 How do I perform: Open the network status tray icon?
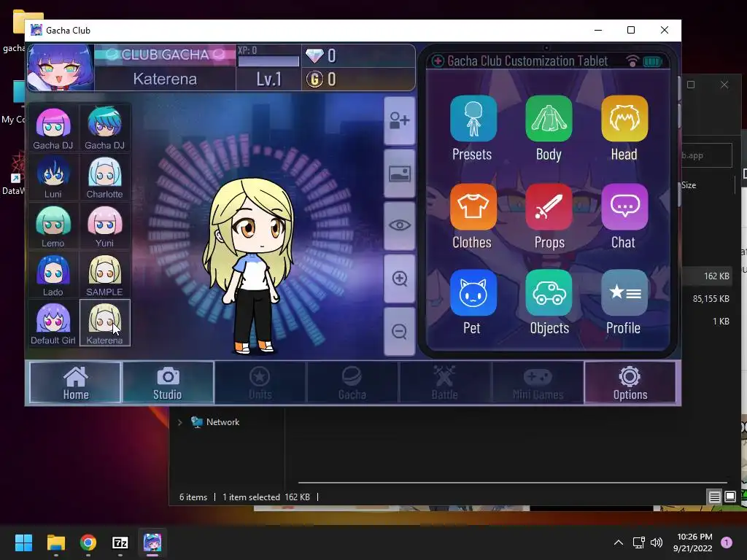click(x=638, y=542)
